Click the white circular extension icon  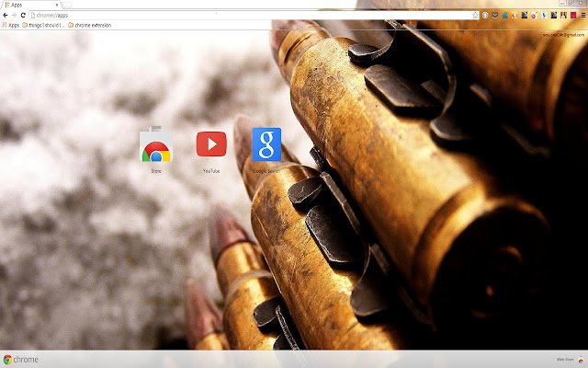pyautogui.click(x=485, y=15)
